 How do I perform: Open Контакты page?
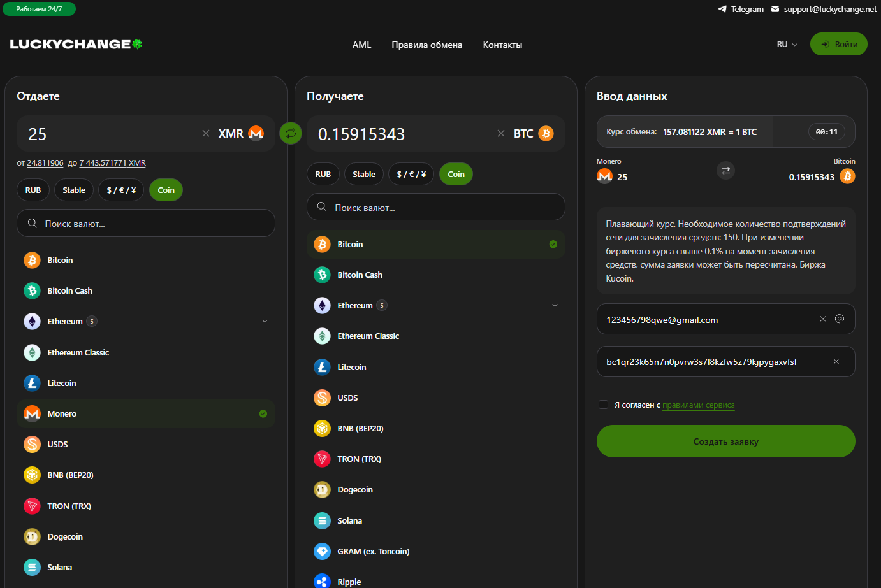[x=502, y=45]
